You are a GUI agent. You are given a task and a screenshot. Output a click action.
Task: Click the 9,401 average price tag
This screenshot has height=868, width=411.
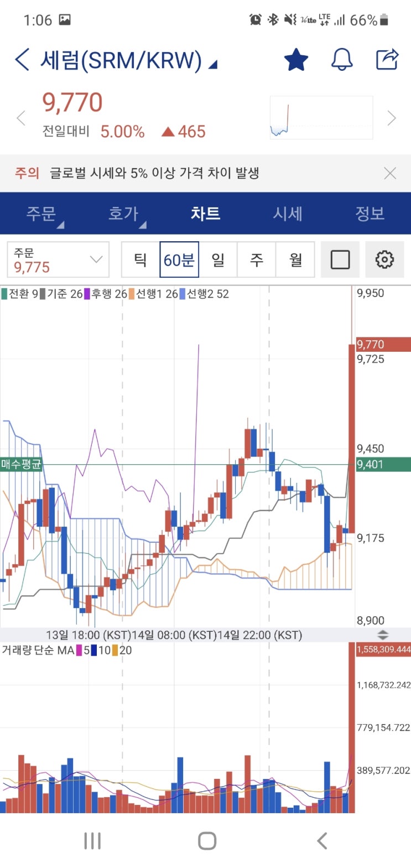[383, 465]
